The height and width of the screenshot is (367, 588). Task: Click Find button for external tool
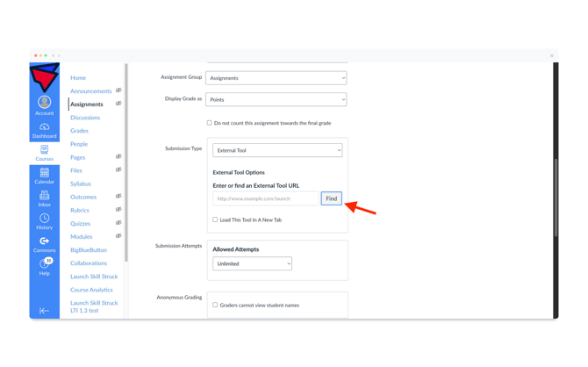tap(332, 198)
